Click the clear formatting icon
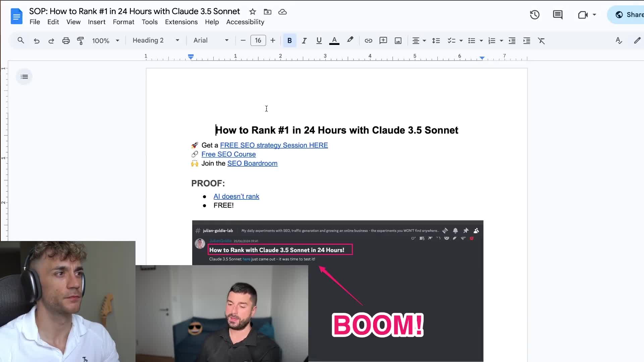644x362 pixels. tap(541, 41)
